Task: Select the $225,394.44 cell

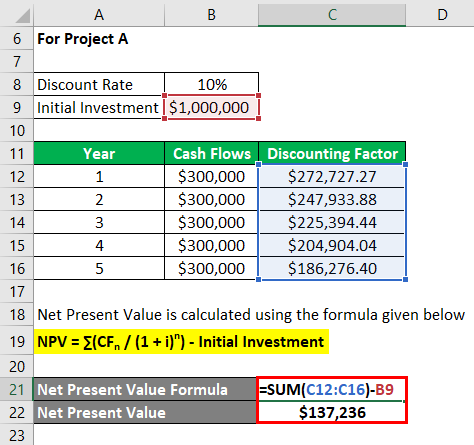Action: coord(332,222)
